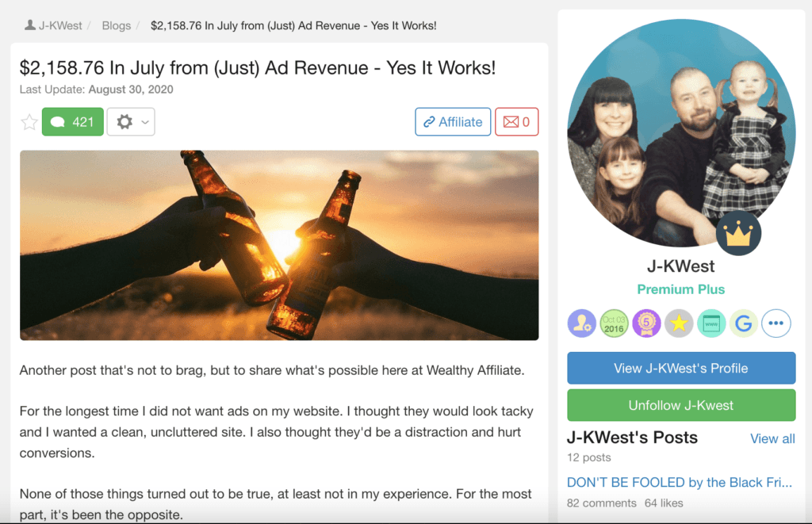
Task: Click the Oct 03 2016 join-date badge
Action: click(614, 323)
